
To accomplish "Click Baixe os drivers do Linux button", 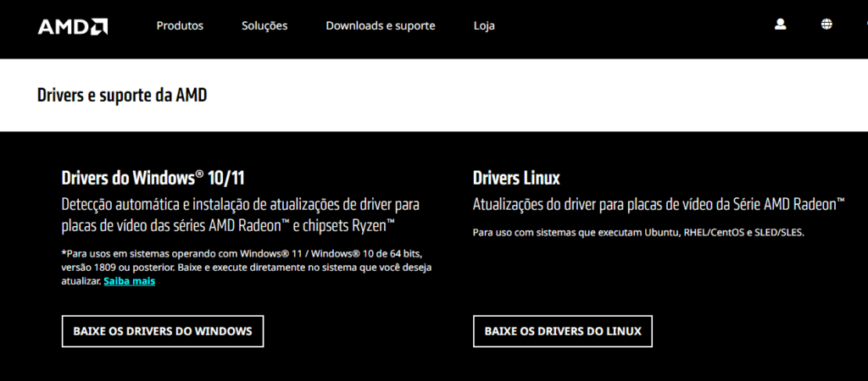I will click(x=563, y=331).
